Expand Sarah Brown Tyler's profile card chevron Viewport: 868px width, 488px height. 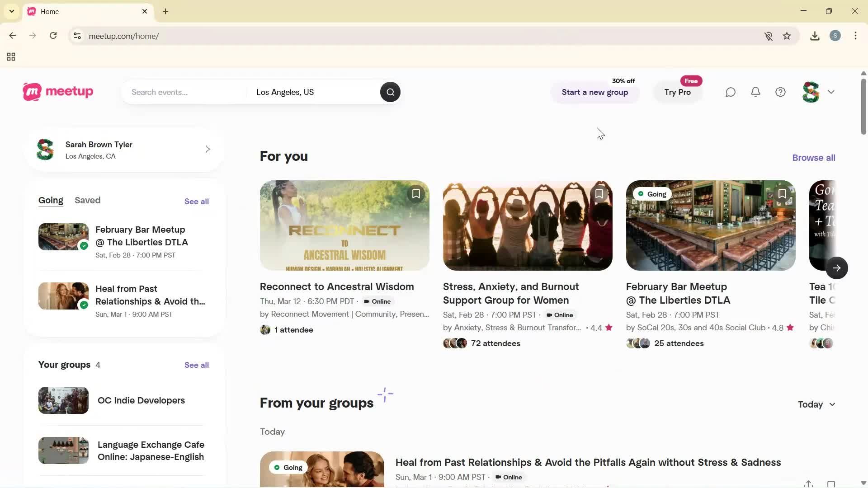208,149
